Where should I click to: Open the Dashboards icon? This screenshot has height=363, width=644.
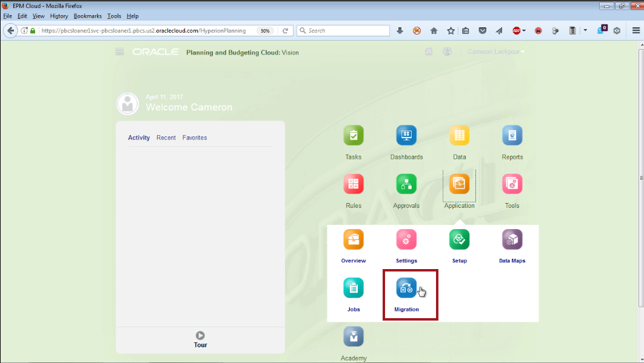[406, 136]
